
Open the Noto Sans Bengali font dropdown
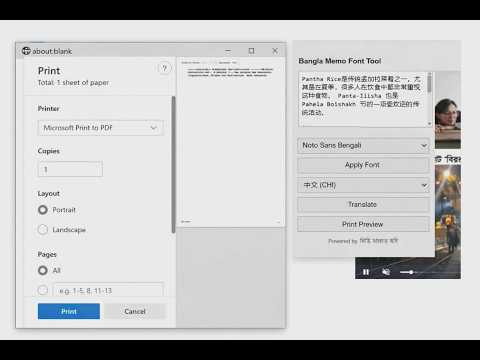click(x=363, y=145)
